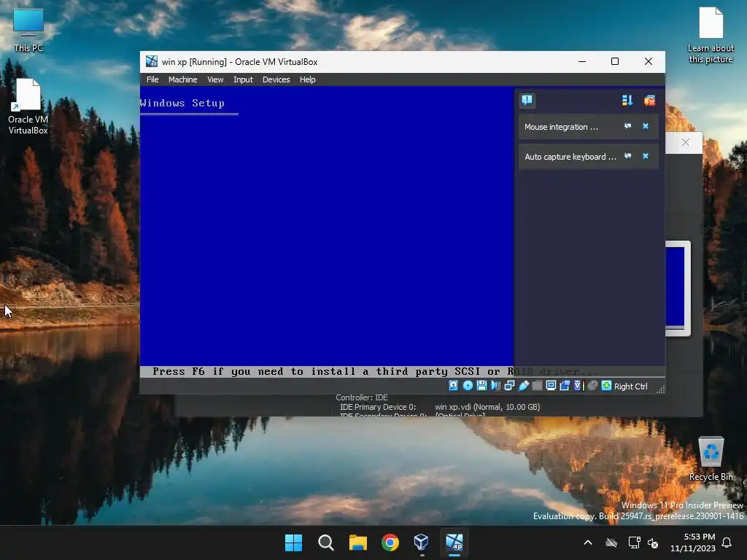Image resolution: width=747 pixels, height=560 pixels.
Task: Click the audio status icon
Action: point(495,386)
